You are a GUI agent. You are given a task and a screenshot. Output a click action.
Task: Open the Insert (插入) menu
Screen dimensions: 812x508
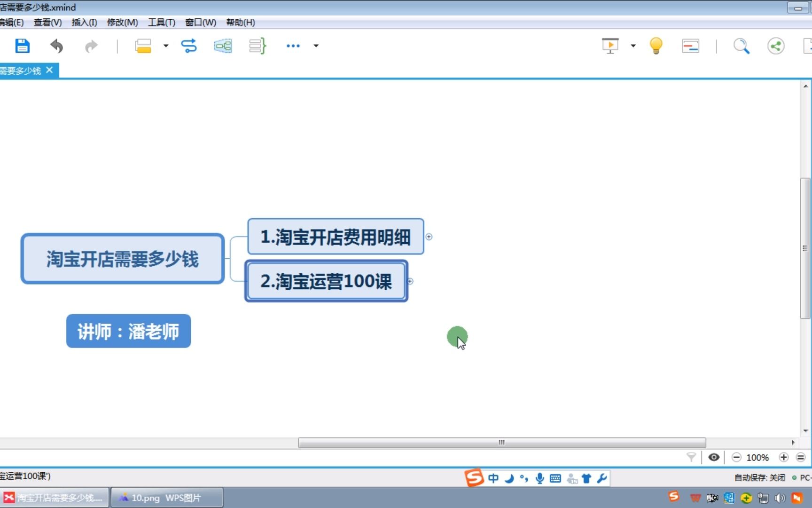click(84, 22)
